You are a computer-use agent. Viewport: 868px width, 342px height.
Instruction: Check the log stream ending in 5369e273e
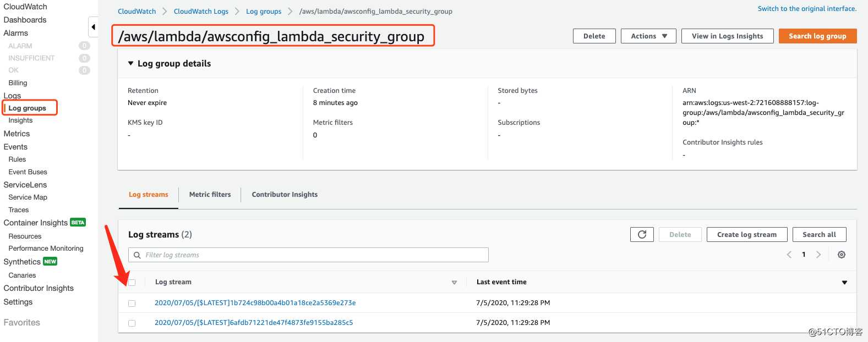(x=132, y=304)
